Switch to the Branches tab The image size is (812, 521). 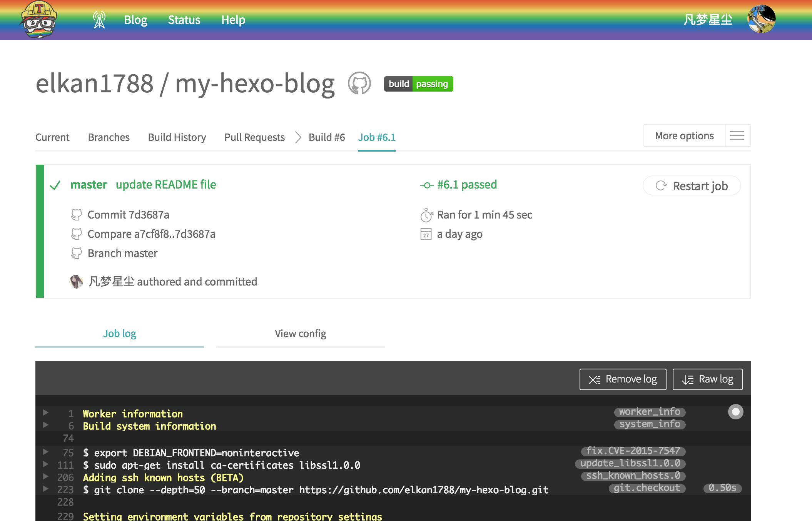[109, 137]
